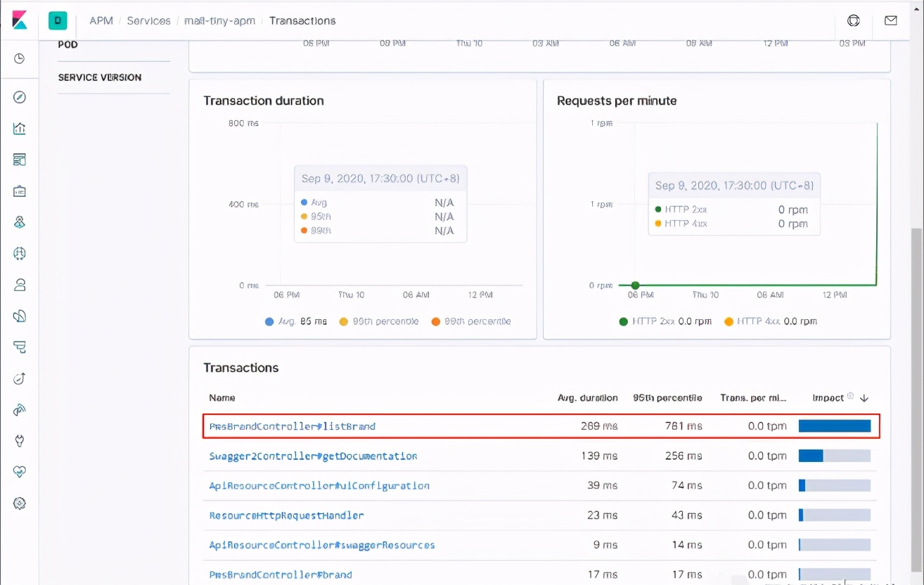Open the Machine Learning sidebar icon
924x585 pixels.
(20, 253)
